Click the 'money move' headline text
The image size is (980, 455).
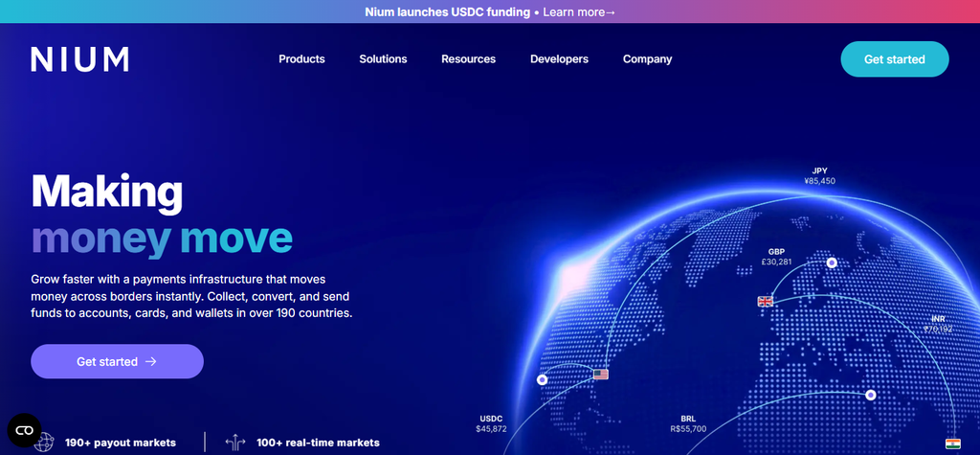[x=162, y=239]
